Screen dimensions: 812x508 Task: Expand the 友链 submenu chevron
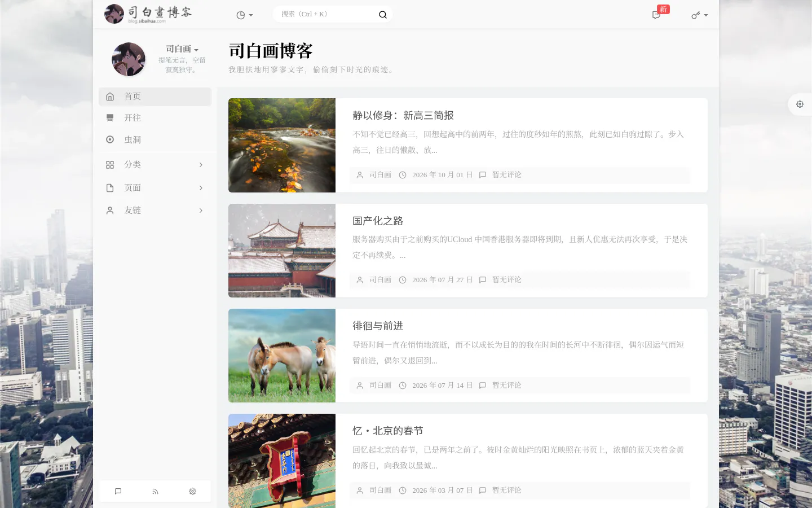201,211
